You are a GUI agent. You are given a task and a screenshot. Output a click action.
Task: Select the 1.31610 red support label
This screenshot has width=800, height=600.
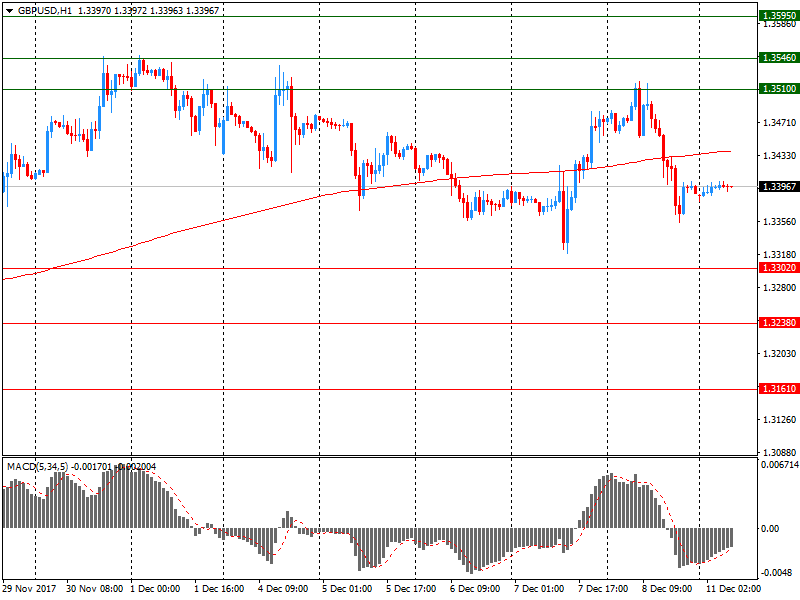[779, 389]
